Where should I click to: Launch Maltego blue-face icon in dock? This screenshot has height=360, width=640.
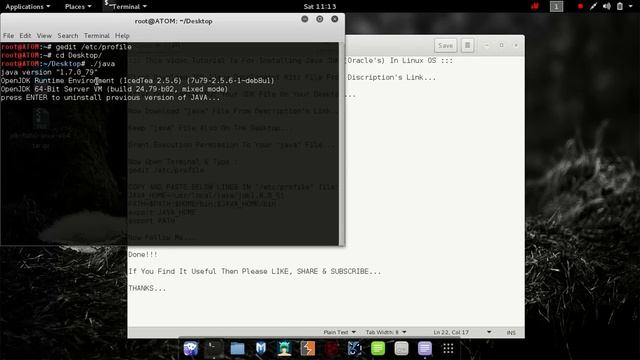coord(355,348)
